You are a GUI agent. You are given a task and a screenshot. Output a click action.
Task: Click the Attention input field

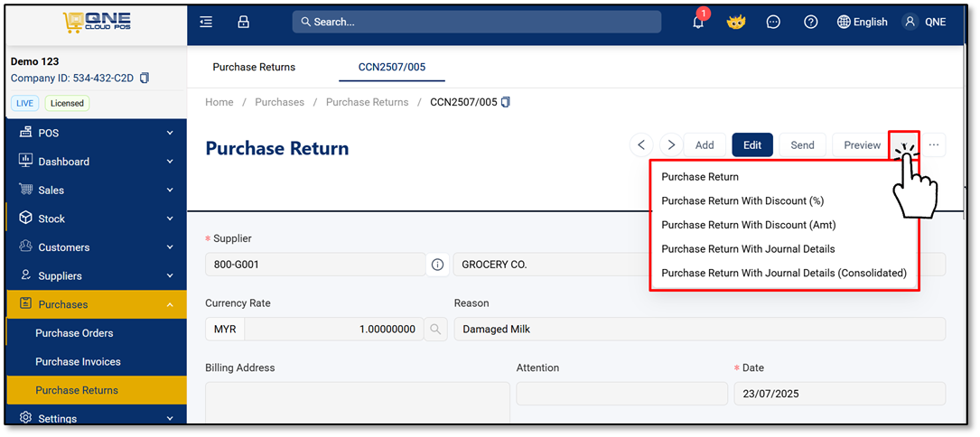[622, 394]
